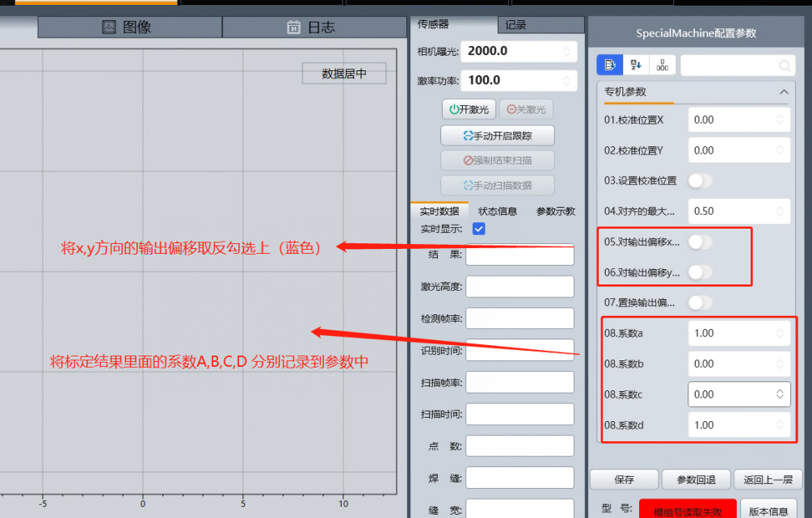
Task: Click the 参数回退 button
Action: pos(696,479)
